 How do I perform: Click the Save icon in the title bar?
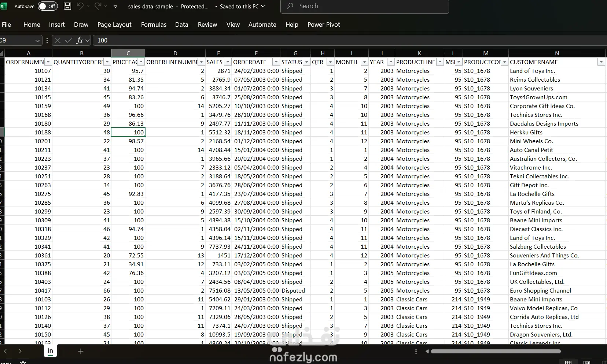[x=67, y=6]
